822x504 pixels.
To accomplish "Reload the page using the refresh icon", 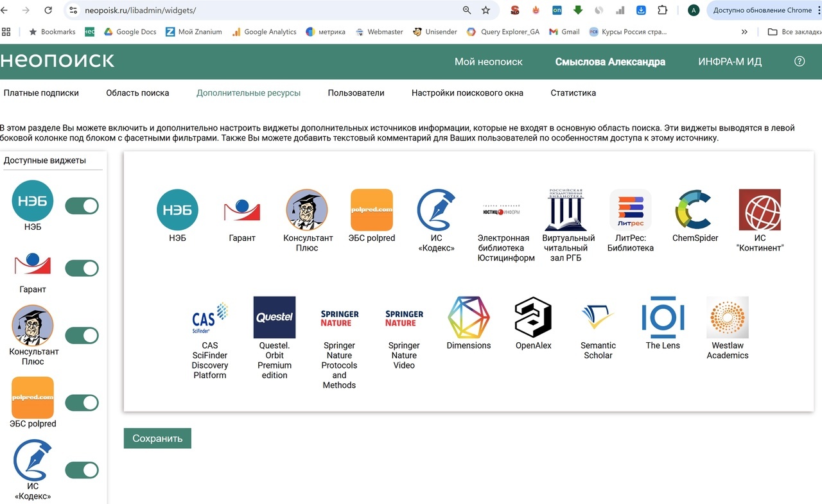I will (48, 10).
